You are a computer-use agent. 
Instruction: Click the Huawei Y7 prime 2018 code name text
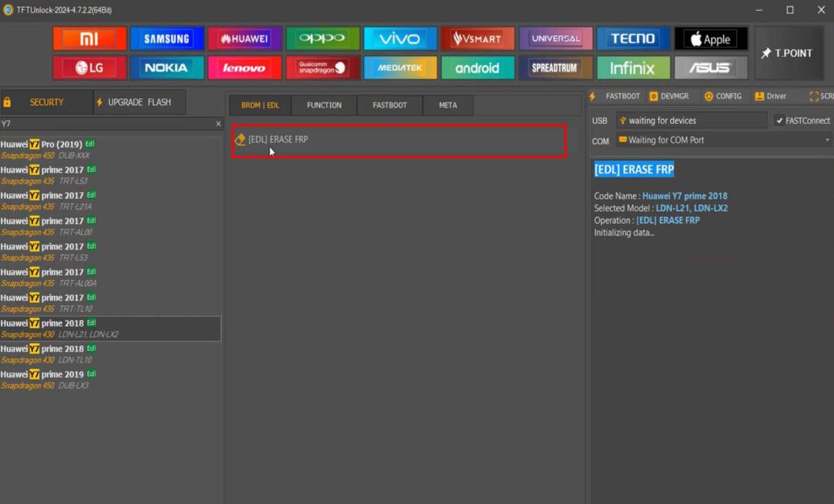tap(684, 196)
